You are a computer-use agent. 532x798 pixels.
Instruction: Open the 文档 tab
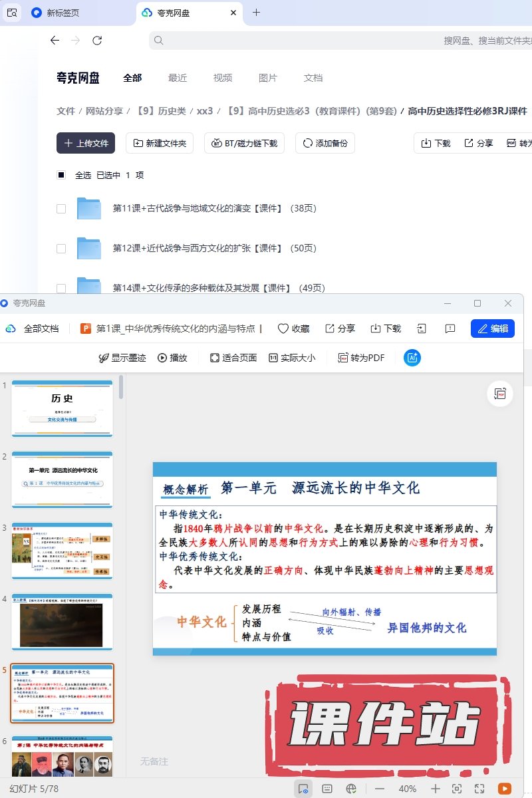coord(313,78)
